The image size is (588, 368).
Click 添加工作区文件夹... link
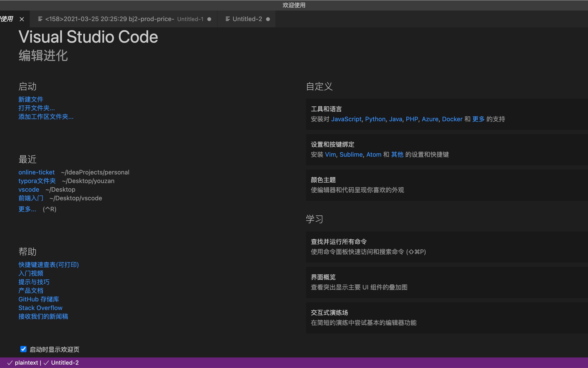click(46, 117)
